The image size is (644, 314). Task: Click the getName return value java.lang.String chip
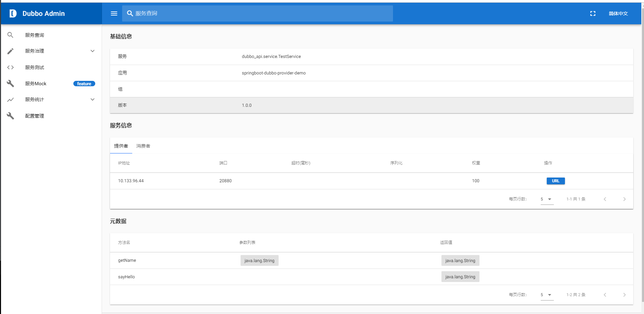[460, 260]
